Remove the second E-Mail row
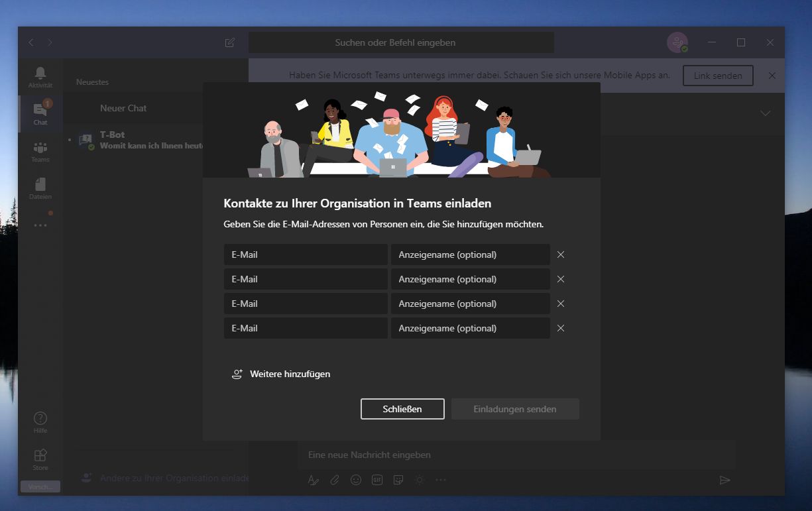812x511 pixels. point(561,279)
